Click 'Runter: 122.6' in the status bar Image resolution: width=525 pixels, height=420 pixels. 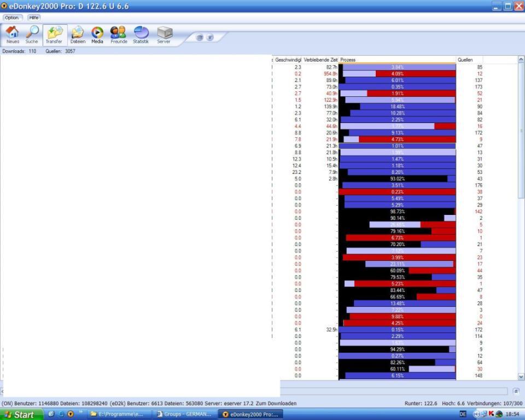[421, 403]
